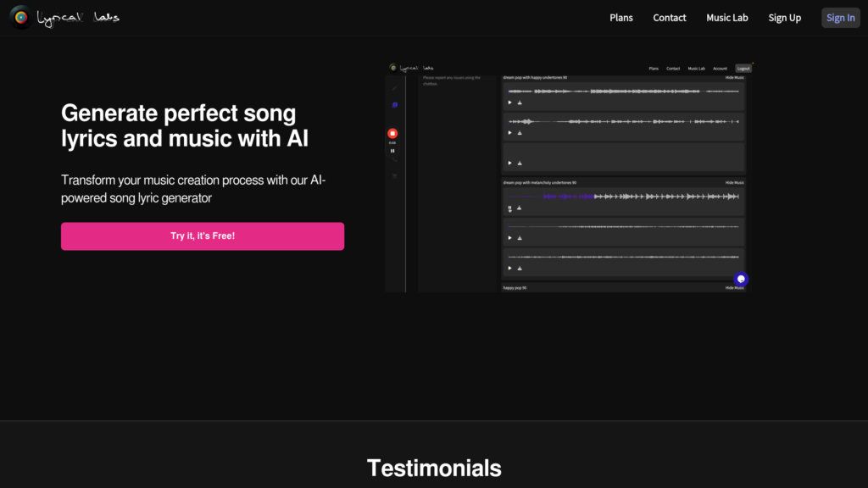Click the Try it, it's Free button

tap(202, 236)
